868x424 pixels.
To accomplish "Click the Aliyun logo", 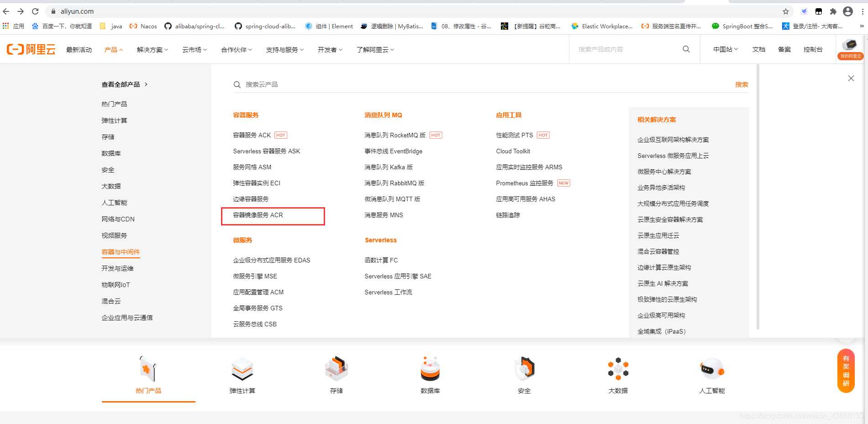I will pyautogui.click(x=31, y=49).
